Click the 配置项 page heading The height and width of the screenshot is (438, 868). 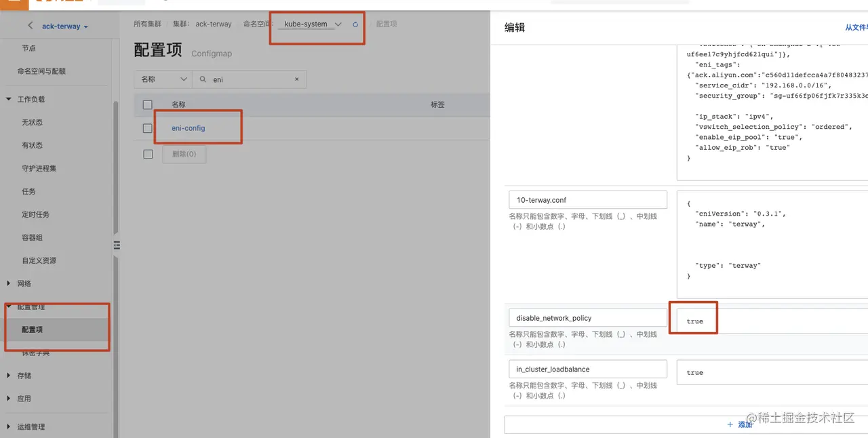tap(158, 50)
